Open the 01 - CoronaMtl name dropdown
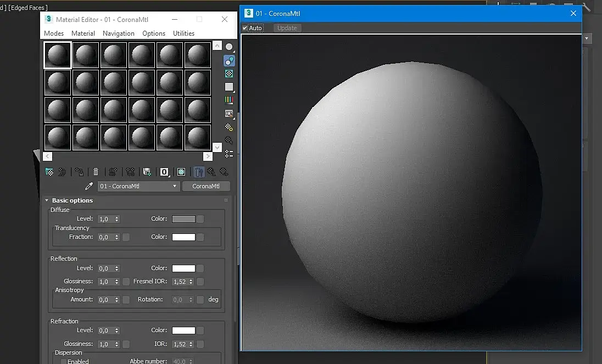The image size is (602, 364). pyautogui.click(x=138, y=186)
